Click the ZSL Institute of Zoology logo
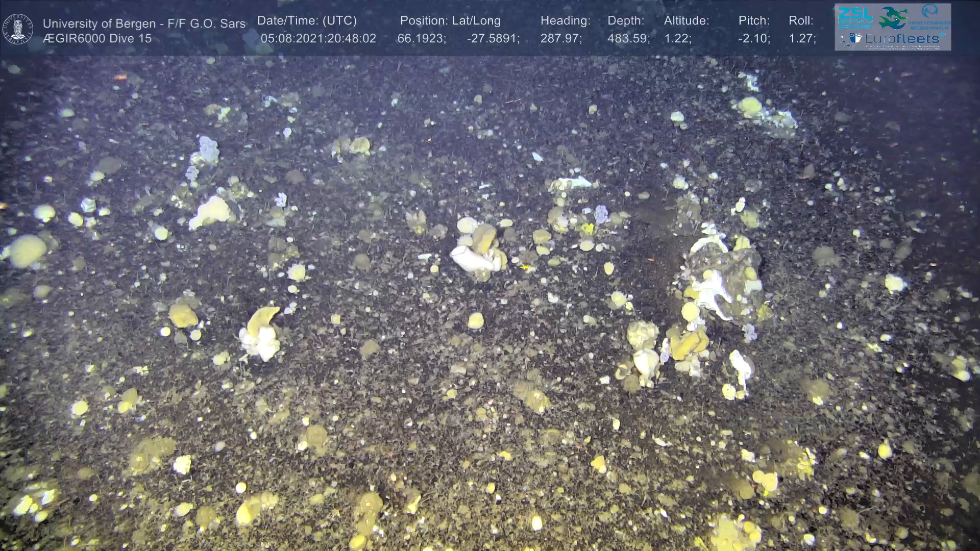This screenshot has height=551, width=980. [x=855, y=18]
